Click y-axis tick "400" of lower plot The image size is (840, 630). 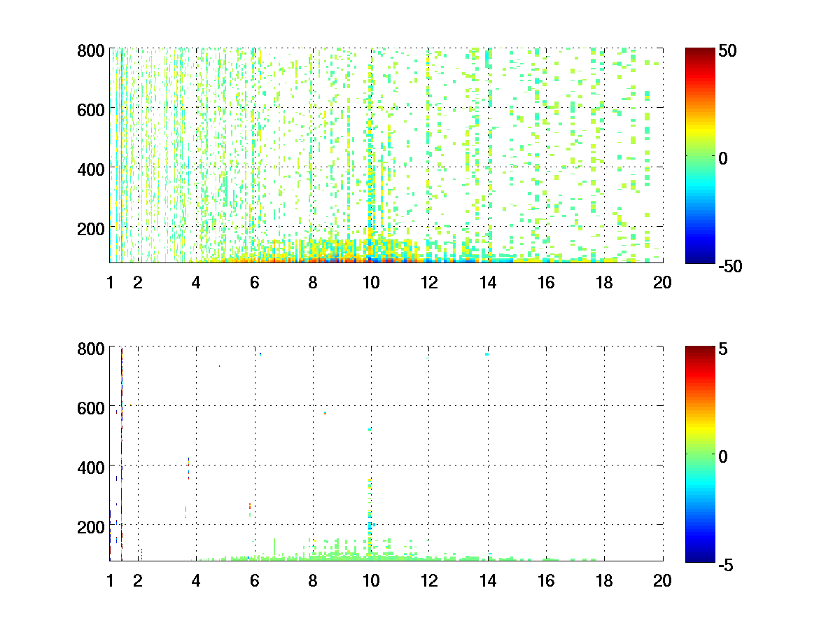click(x=92, y=466)
